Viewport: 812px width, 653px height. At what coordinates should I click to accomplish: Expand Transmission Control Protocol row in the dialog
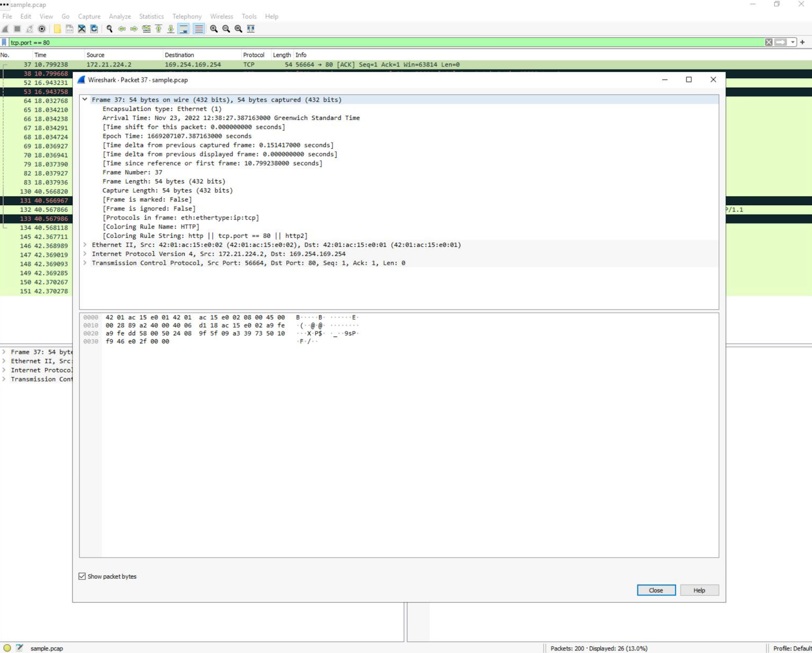85,263
